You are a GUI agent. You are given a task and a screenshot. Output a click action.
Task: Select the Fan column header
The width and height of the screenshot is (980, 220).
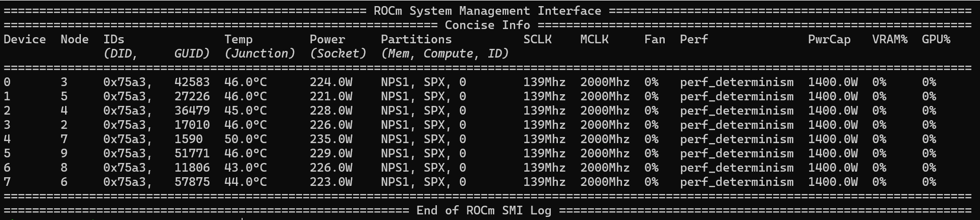[655, 39]
